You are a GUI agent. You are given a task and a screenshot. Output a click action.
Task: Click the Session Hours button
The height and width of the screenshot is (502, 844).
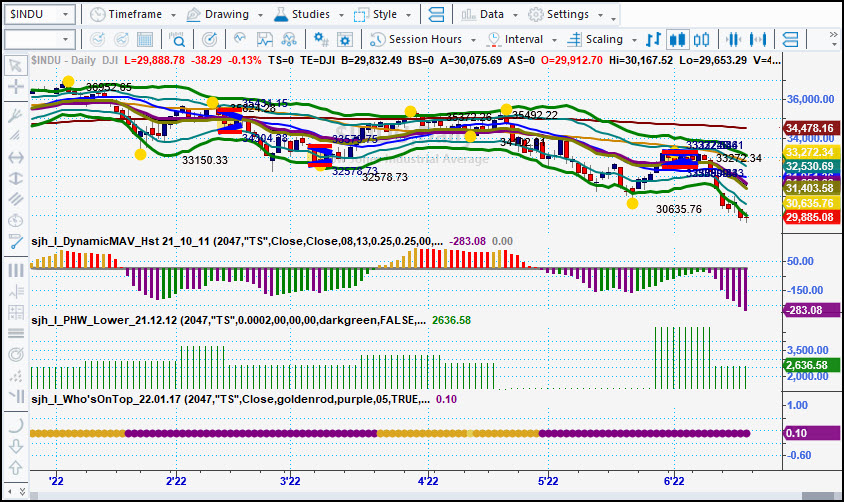pyautogui.click(x=416, y=39)
